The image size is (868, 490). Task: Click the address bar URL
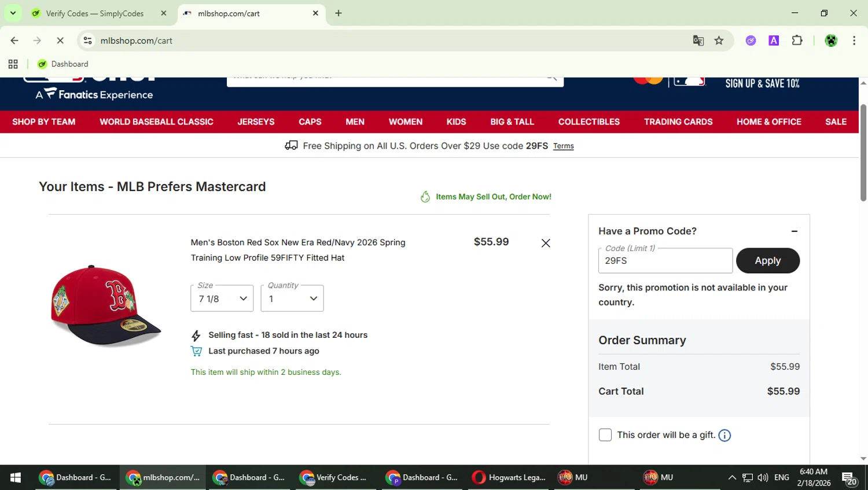click(x=137, y=40)
